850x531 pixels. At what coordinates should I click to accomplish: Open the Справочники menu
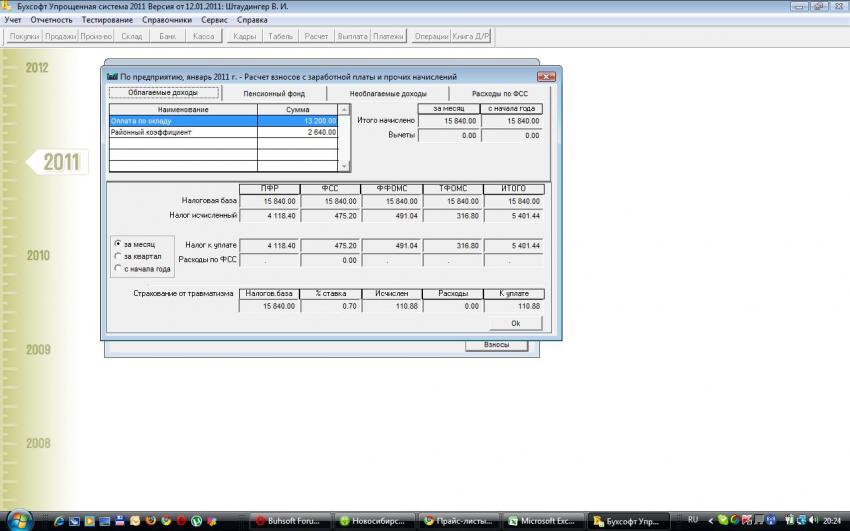pyautogui.click(x=166, y=20)
